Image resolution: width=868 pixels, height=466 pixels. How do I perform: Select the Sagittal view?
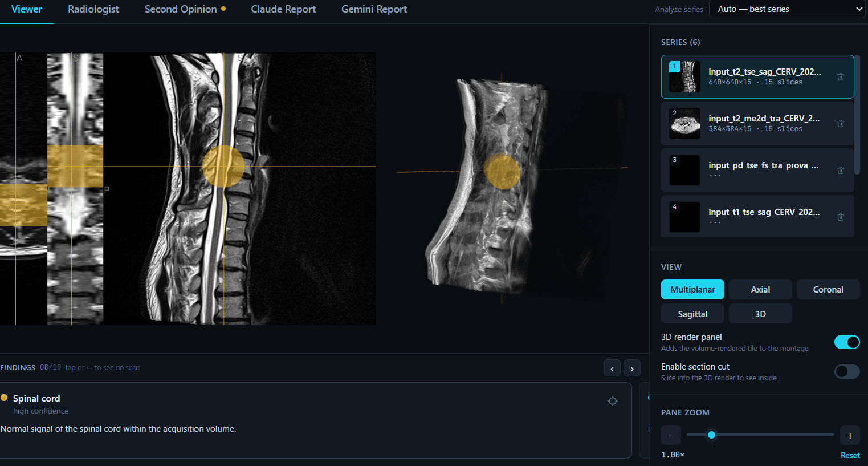click(692, 314)
